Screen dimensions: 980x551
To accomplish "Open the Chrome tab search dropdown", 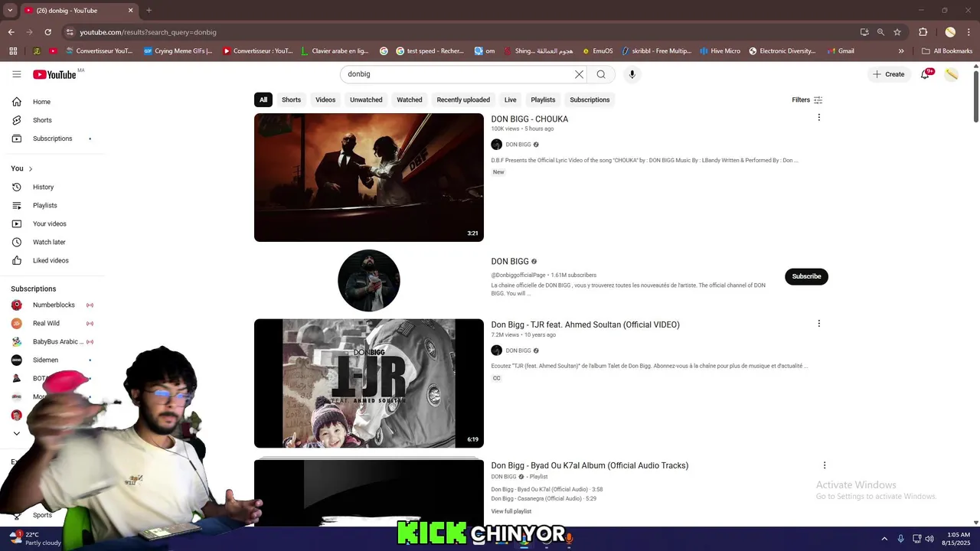I will pos(10,10).
